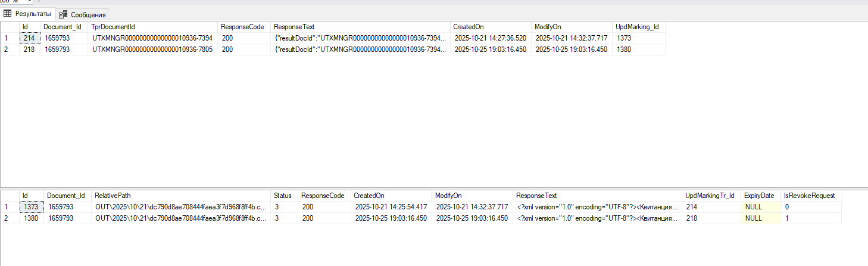Click the Результаты grid icon
Image resolution: width=868 pixels, height=266 pixels.
coord(8,14)
